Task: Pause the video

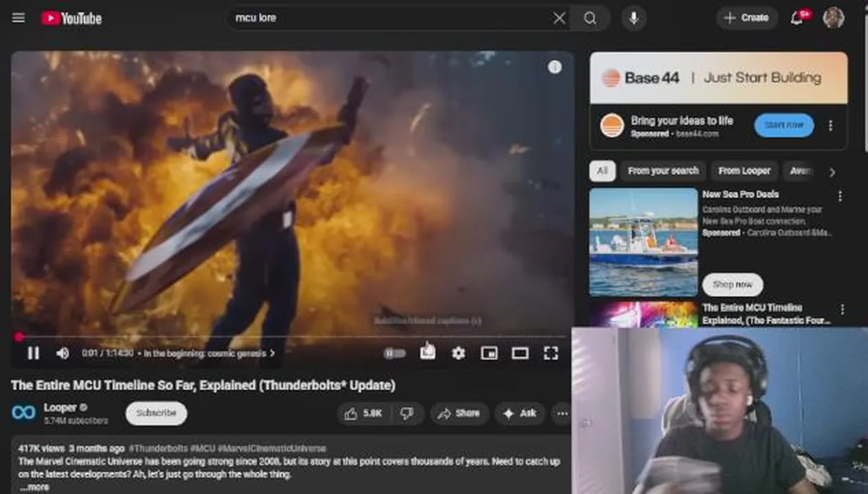Action: click(x=33, y=353)
